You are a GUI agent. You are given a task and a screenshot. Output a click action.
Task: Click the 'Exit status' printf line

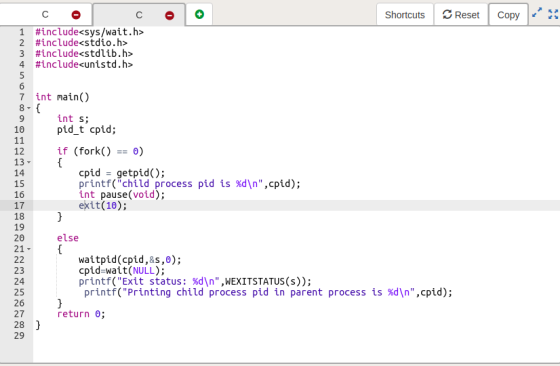point(195,281)
